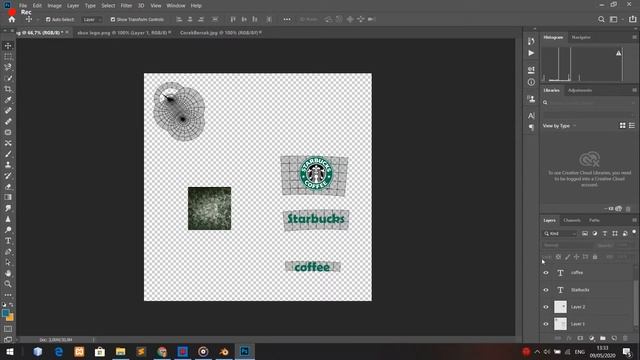Show more options in options bar
This screenshot has width=640, height=360.
pos(287,19)
